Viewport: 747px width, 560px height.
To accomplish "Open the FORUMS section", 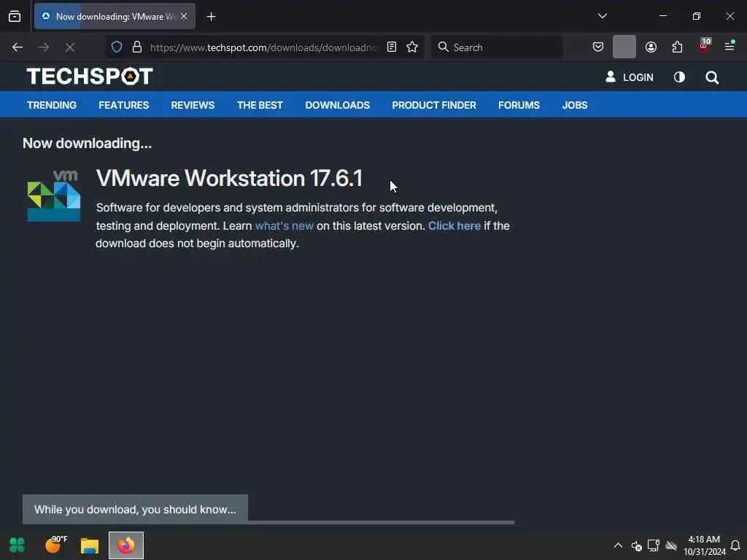I will [519, 105].
